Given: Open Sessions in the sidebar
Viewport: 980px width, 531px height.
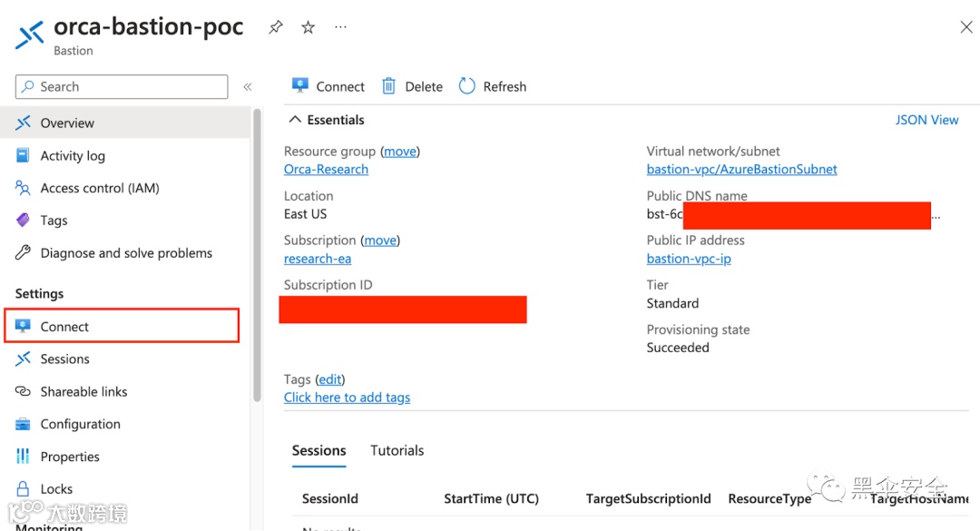Looking at the screenshot, I should [125, 359].
